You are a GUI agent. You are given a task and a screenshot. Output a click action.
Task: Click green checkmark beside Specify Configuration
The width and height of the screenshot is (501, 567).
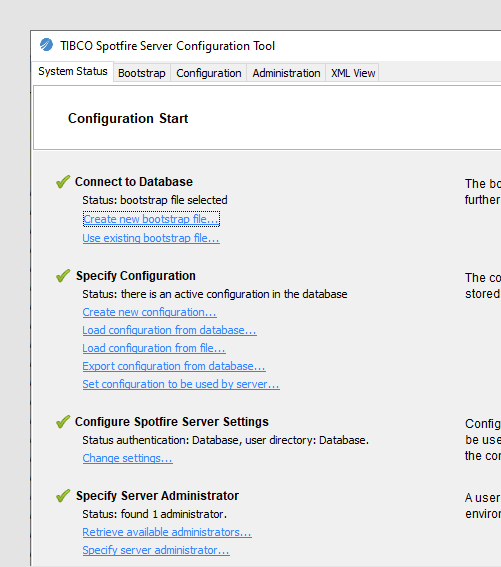63,276
